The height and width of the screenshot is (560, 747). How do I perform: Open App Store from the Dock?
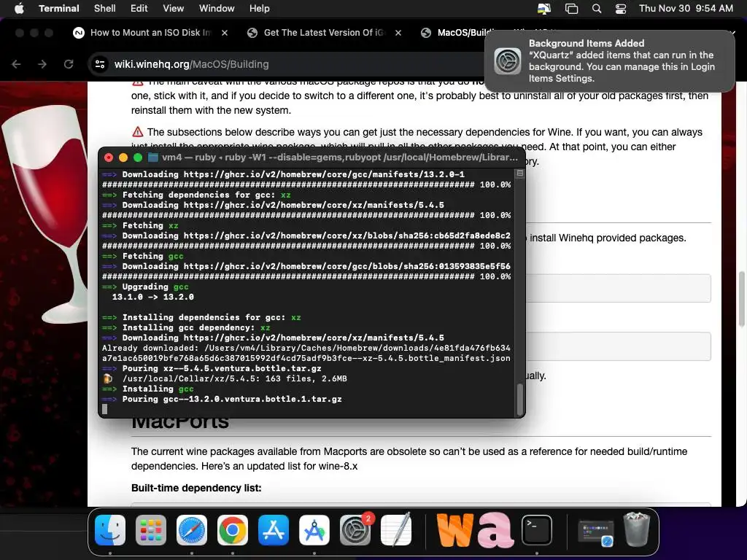tap(274, 530)
